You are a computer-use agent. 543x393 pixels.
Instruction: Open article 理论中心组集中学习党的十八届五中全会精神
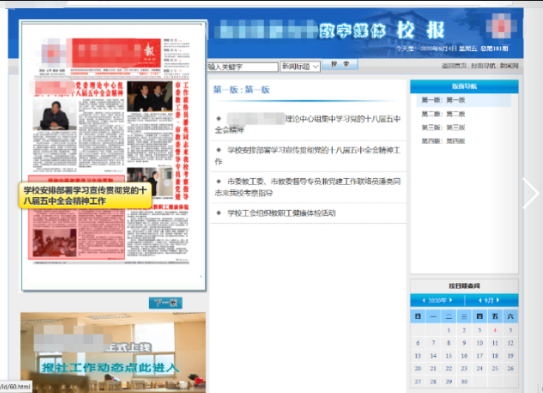308,124
